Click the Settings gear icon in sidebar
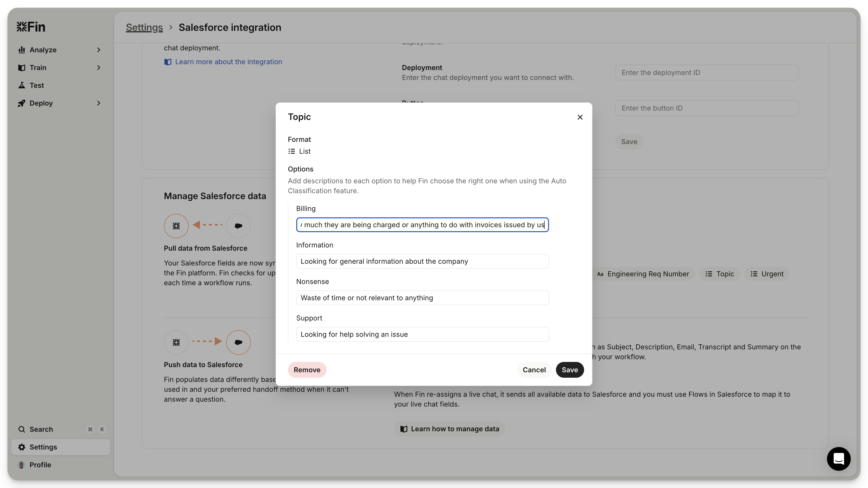The width and height of the screenshot is (868, 488). 22,447
